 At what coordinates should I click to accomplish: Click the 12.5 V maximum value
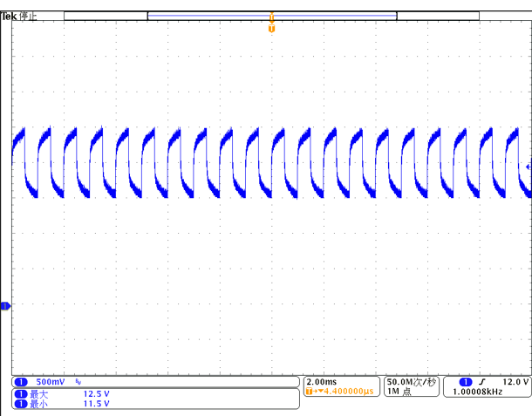click(x=96, y=394)
